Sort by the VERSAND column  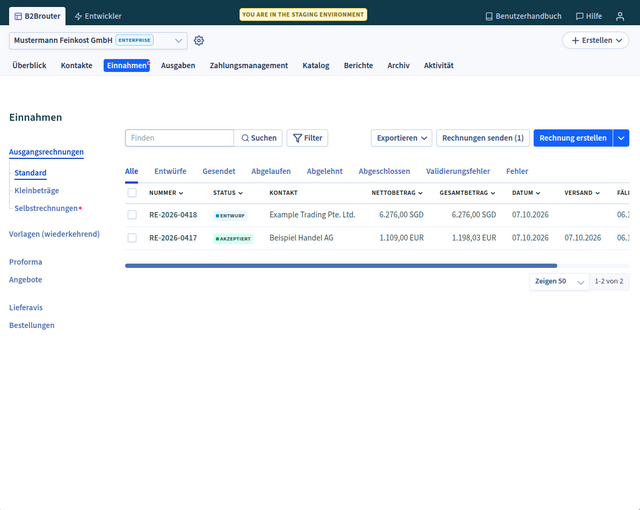click(582, 193)
